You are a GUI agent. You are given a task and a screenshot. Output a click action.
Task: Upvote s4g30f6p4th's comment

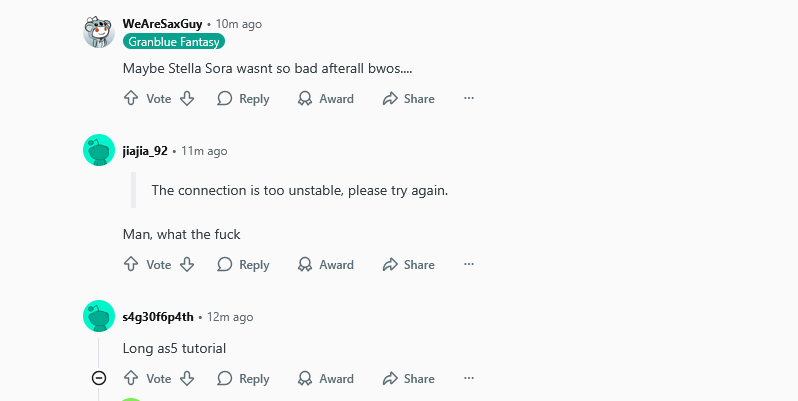tap(131, 378)
